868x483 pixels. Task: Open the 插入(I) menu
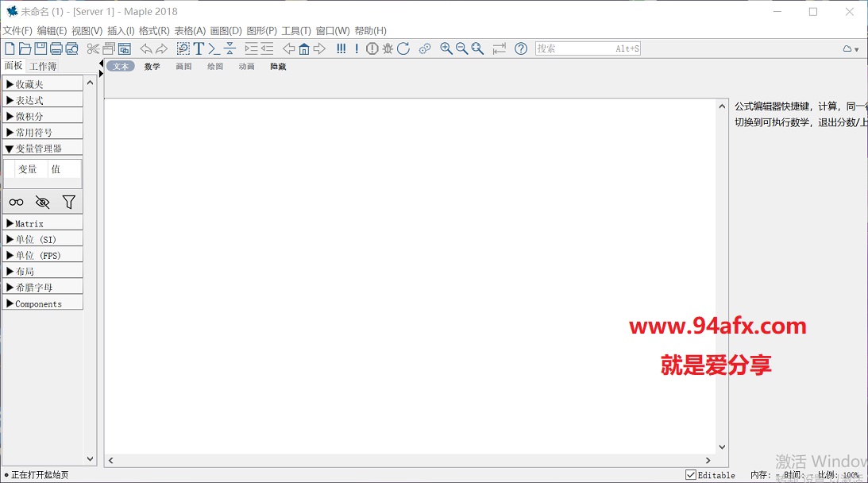pos(121,30)
